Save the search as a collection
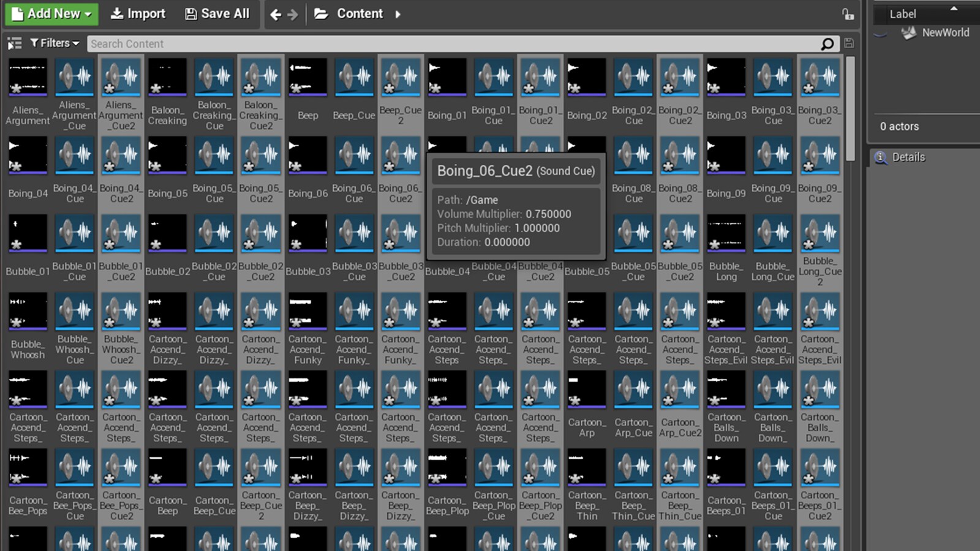The image size is (980, 551). click(849, 43)
